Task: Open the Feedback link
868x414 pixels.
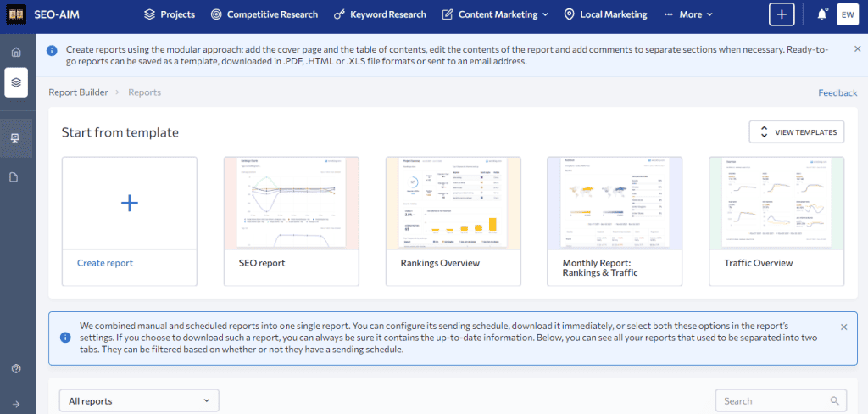Action: [837, 93]
